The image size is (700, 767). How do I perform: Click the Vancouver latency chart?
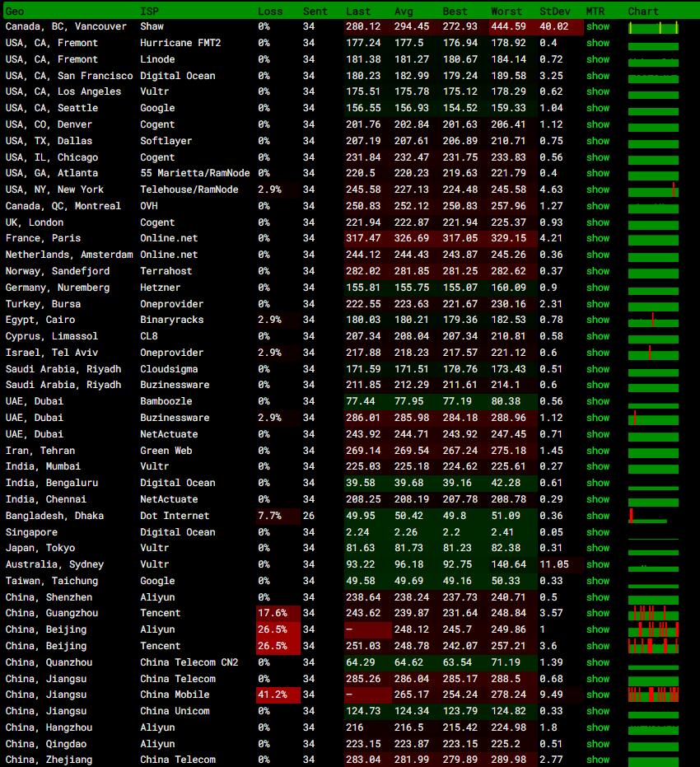pyautogui.click(x=654, y=27)
